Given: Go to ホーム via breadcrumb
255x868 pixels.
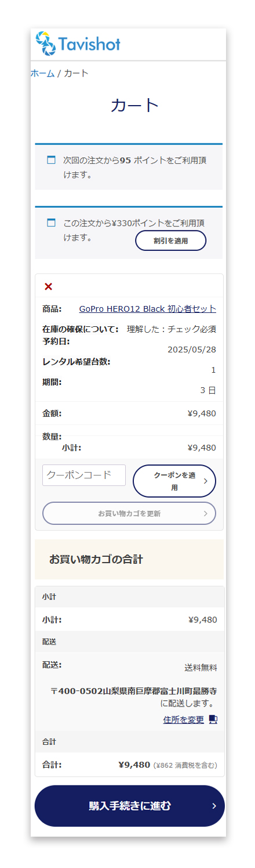Looking at the screenshot, I should [42, 73].
